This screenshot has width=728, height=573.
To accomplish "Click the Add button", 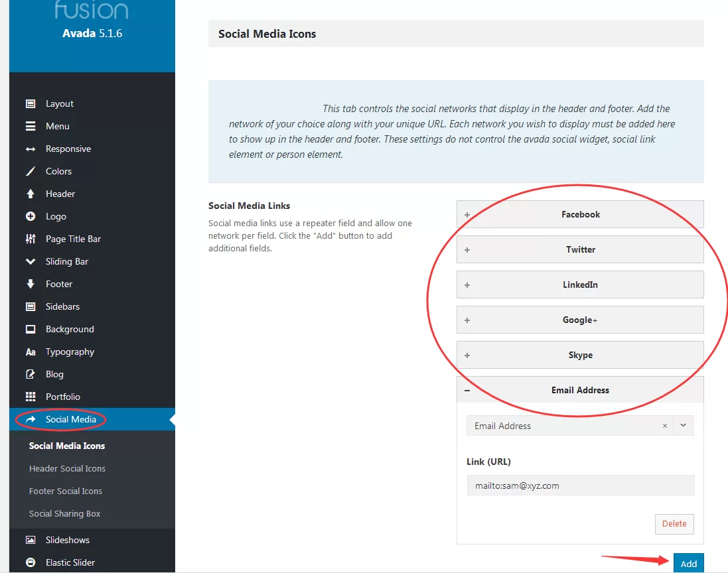I will [x=689, y=564].
